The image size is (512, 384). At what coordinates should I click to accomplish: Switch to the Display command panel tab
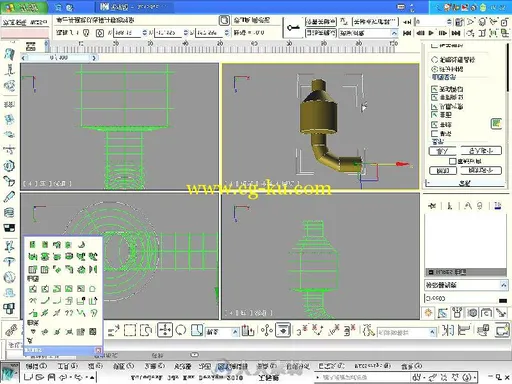tap(486, 313)
